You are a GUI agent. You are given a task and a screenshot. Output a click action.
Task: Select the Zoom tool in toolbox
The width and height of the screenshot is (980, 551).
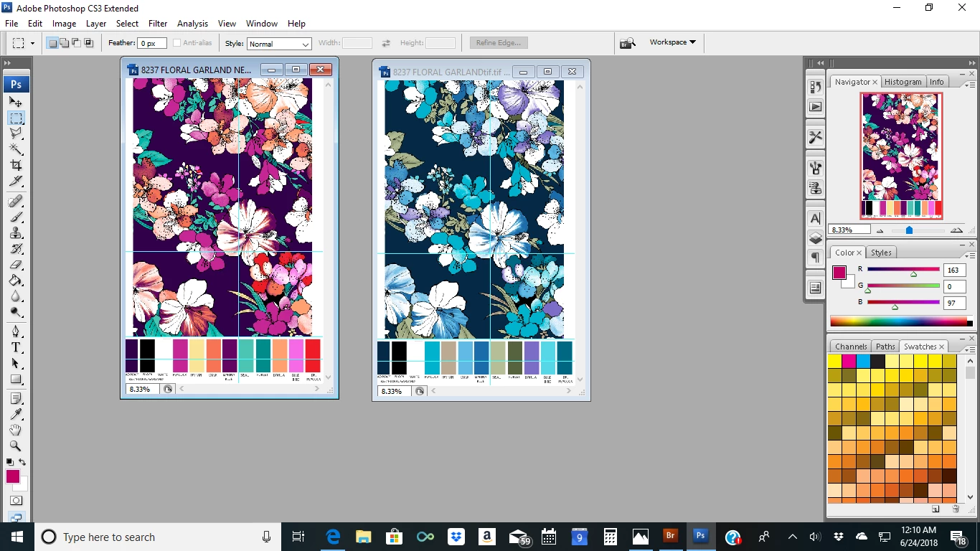16,446
